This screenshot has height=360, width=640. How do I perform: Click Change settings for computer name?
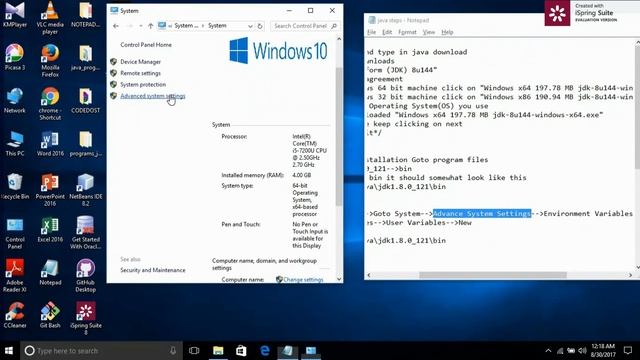coord(303,280)
